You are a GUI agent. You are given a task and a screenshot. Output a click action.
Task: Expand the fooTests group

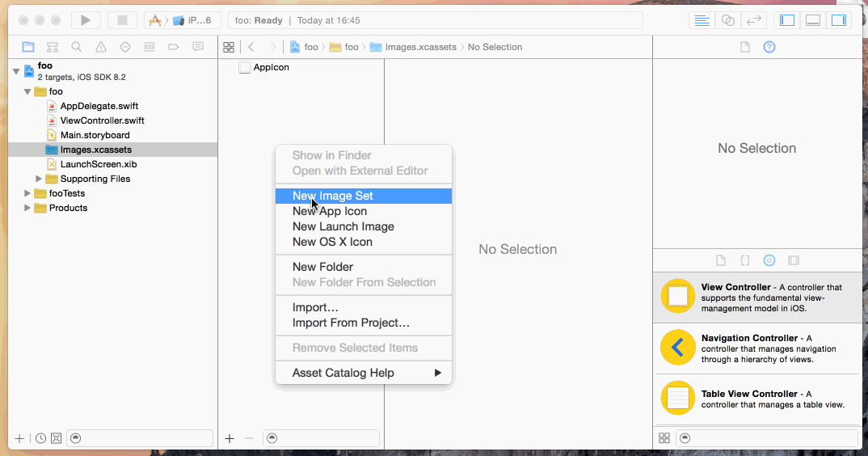click(x=27, y=193)
